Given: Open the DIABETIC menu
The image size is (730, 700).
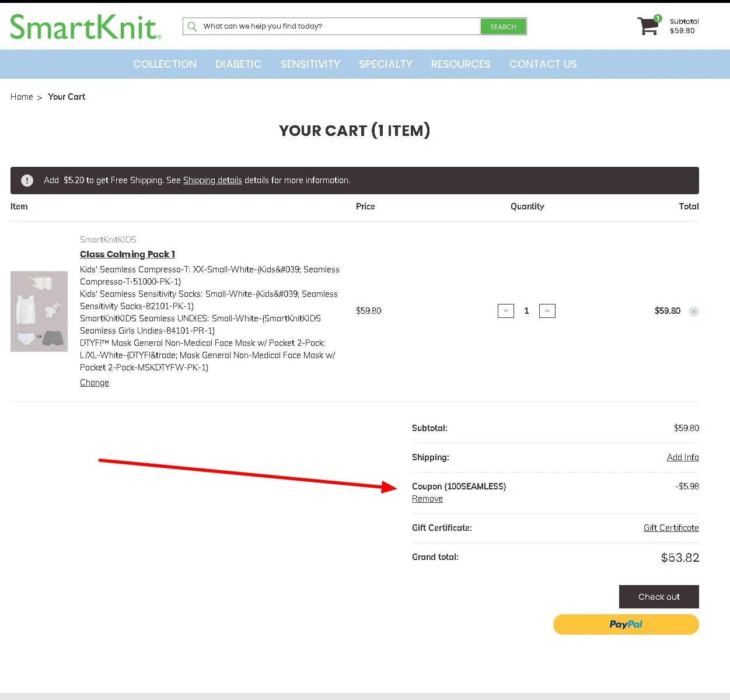Looking at the screenshot, I should [238, 64].
